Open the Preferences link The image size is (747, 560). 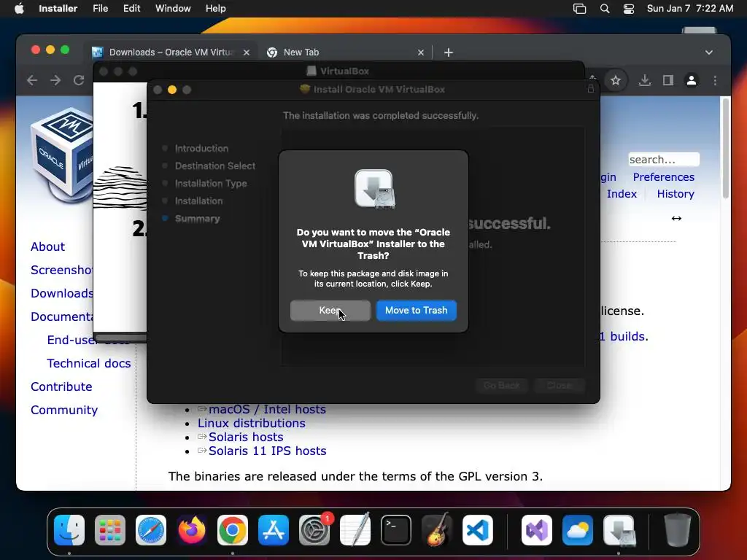point(663,177)
